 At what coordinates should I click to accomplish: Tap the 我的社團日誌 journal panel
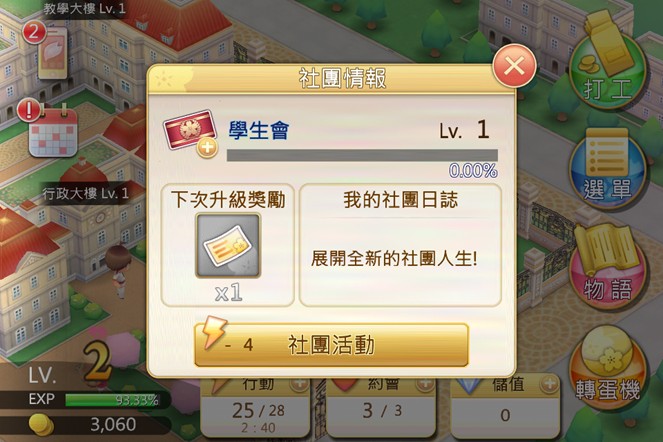click(400, 245)
